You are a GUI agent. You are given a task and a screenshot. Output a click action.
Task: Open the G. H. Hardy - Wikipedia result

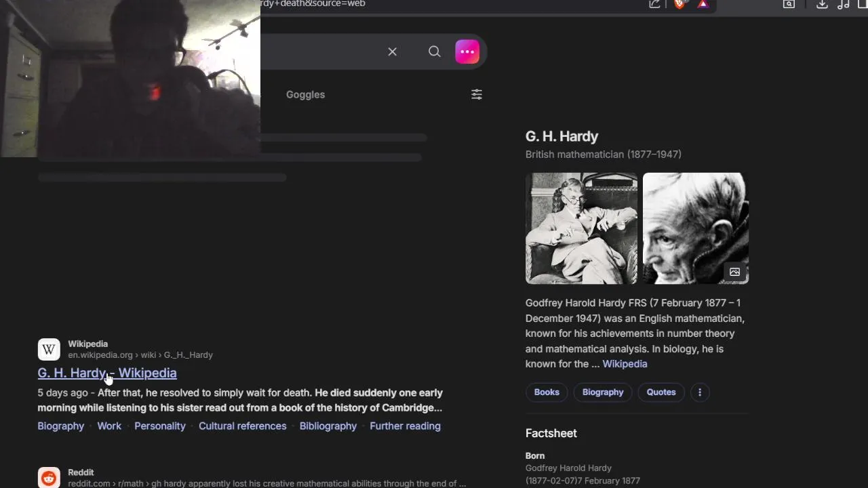point(107,373)
